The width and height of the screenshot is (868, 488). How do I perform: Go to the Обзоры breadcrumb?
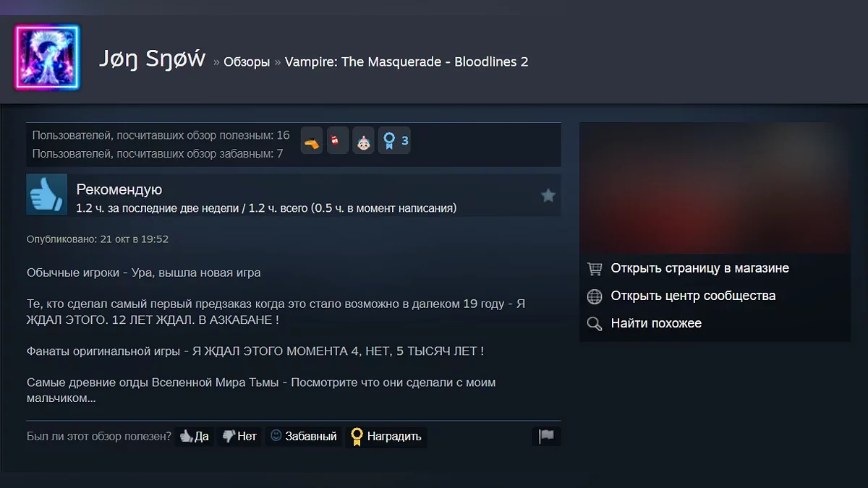pyautogui.click(x=247, y=62)
